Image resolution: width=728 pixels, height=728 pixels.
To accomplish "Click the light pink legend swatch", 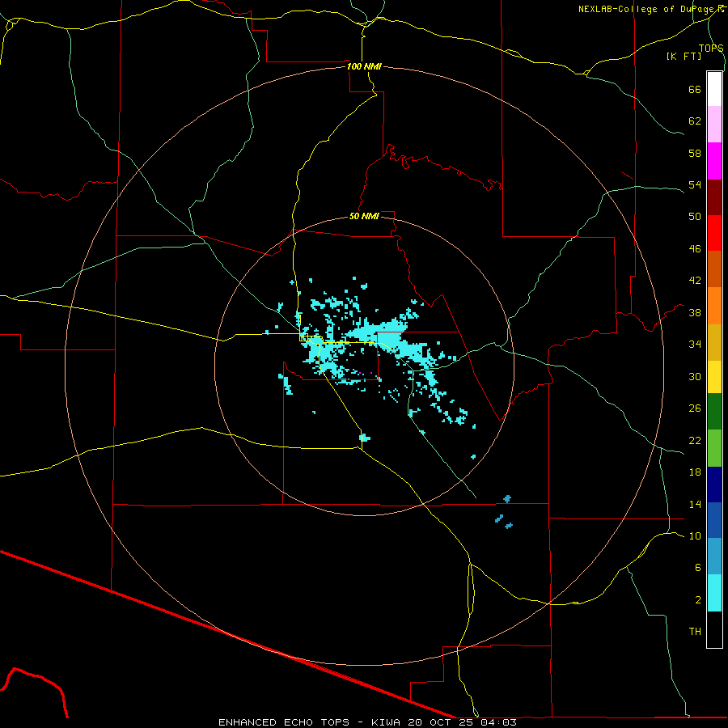I will tap(714, 125).
